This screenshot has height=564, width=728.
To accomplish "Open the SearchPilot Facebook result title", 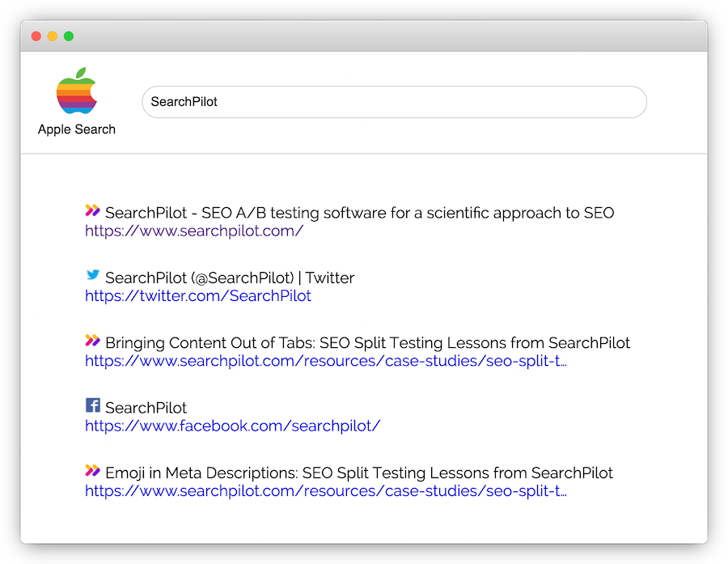I will (146, 408).
